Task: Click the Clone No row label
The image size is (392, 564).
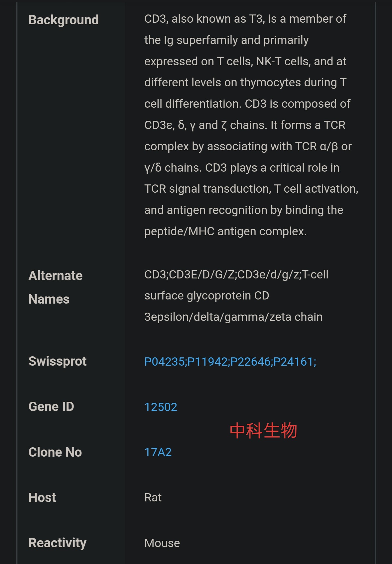Action: click(55, 452)
